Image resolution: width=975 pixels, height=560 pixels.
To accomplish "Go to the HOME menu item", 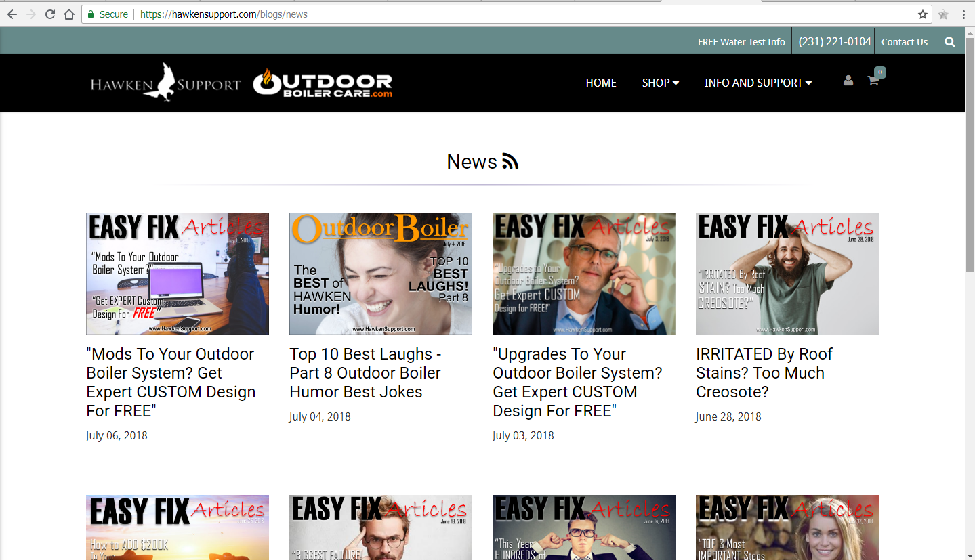I will (601, 83).
